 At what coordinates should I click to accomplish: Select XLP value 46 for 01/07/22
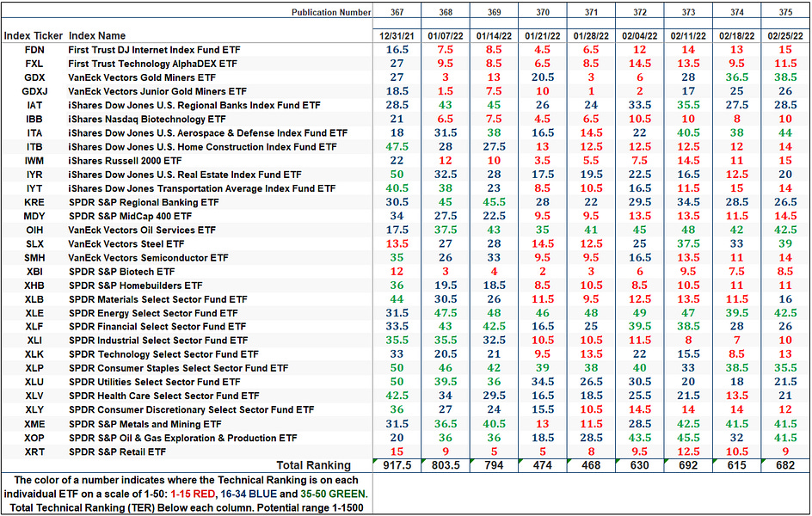446,368
